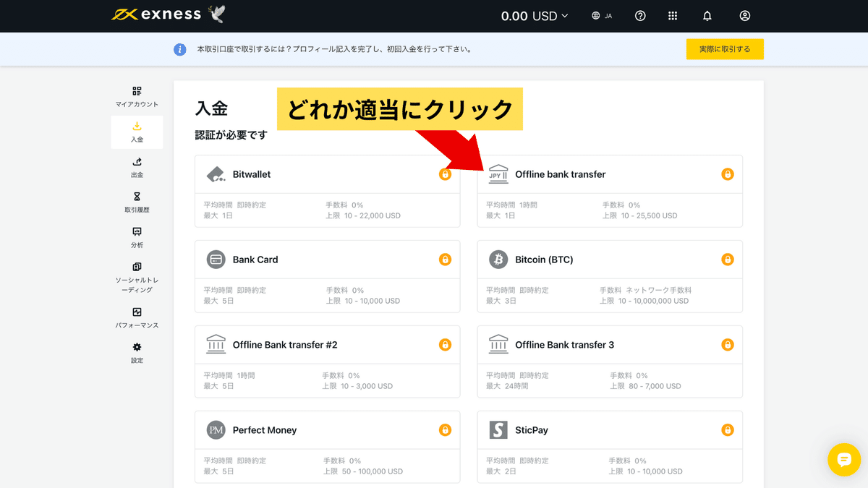Screen dimensions: 868x488
Task: Open the apps grid icon
Action: [672, 15]
